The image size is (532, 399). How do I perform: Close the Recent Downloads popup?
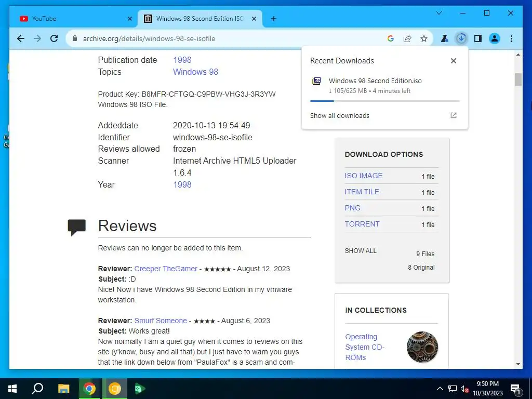point(453,61)
